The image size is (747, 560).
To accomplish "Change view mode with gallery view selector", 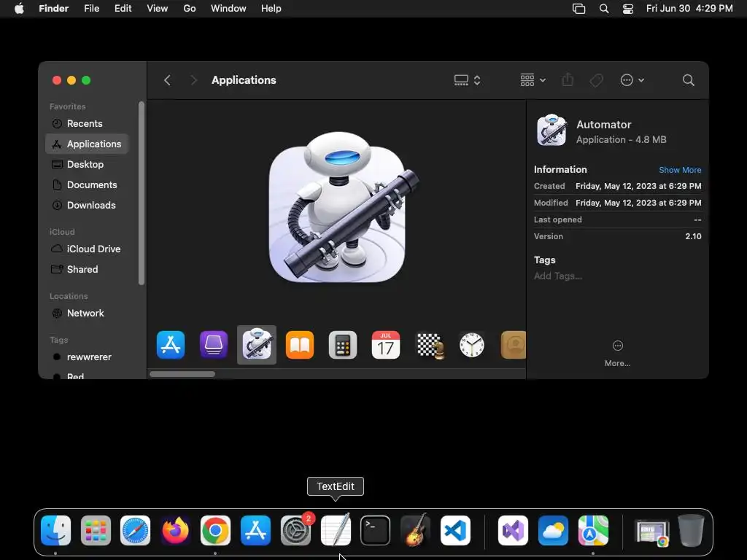I will click(x=467, y=80).
